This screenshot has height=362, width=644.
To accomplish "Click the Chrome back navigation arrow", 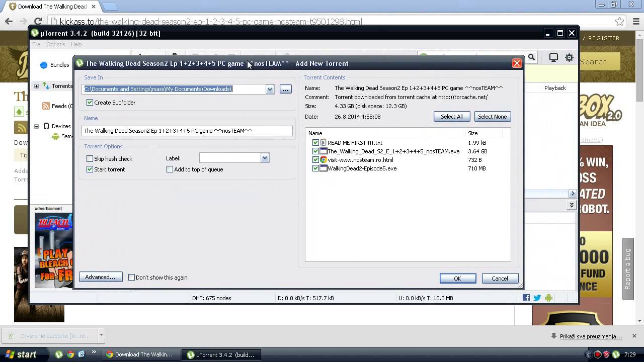I will pyautogui.click(x=9, y=21).
